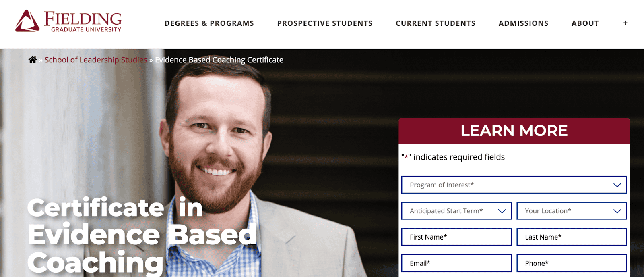
Task: Click into the Phone field
Action: pyautogui.click(x=571, y=263)
